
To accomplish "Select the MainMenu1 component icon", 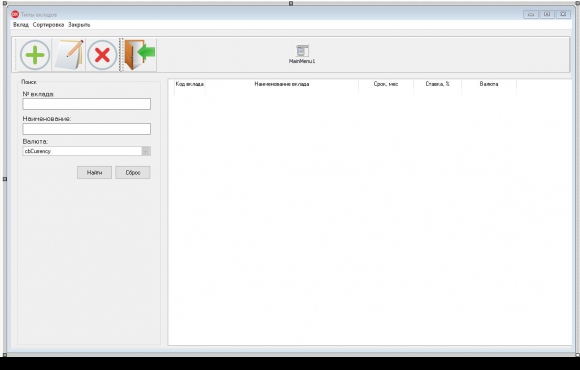I will coord(302,51).
